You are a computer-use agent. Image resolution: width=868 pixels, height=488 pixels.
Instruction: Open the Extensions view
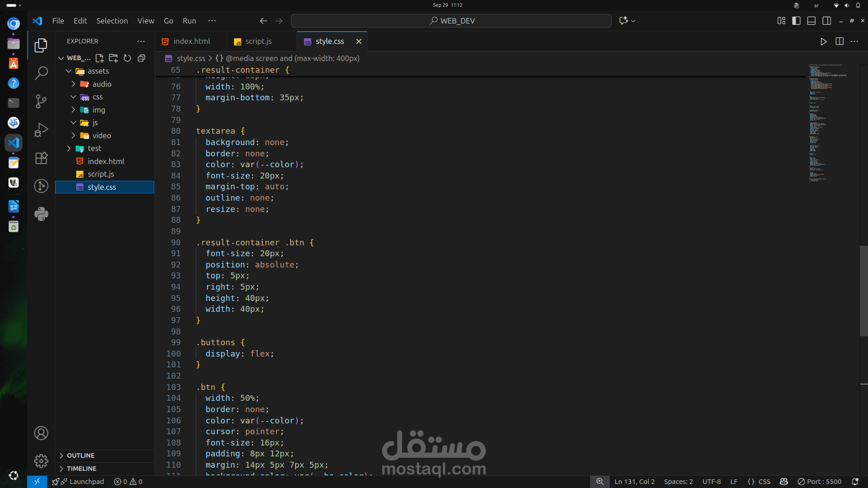click(x=41, y=158)
